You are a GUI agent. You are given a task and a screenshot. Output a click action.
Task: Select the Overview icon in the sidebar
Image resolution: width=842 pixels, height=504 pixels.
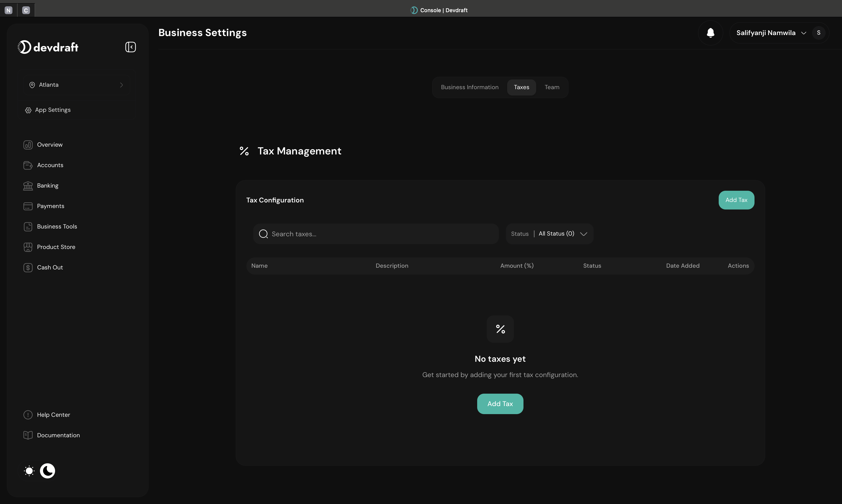tap(28, 144)
